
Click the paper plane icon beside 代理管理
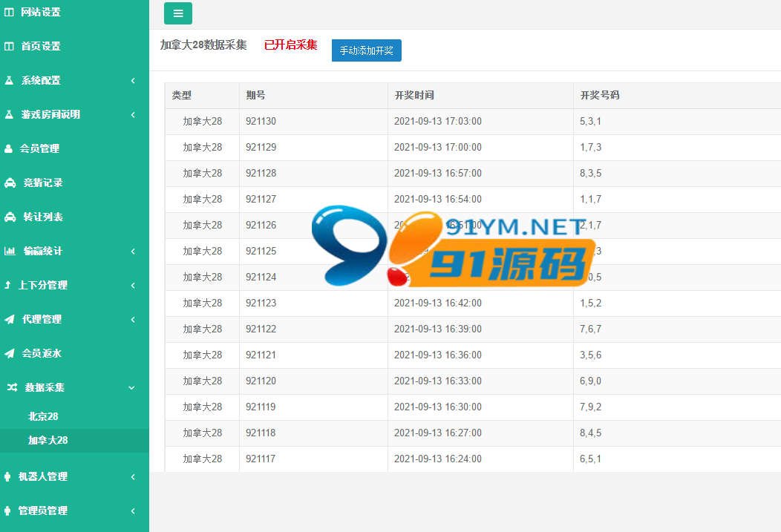point(10,319)
